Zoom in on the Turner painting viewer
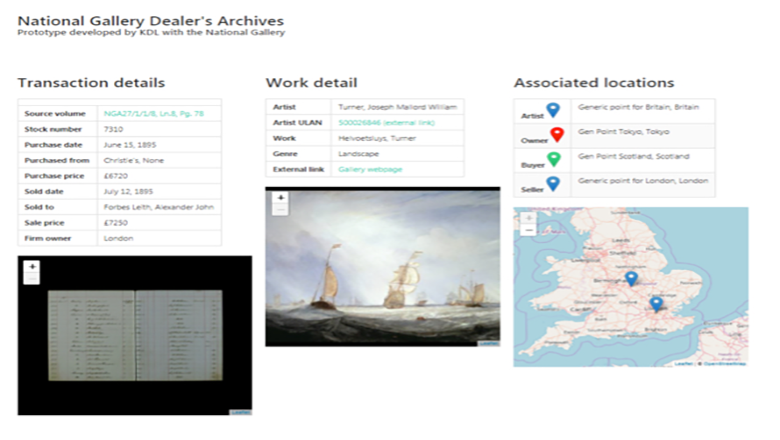Image resolution: width=780 pixels, height=440 pixels. point(281,198)
